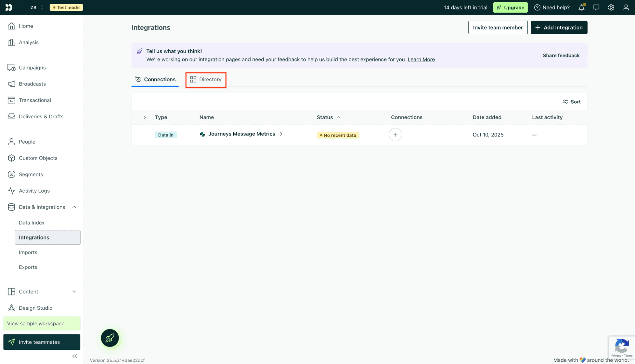Open Campaigns from the sidebar

point(32,67)
